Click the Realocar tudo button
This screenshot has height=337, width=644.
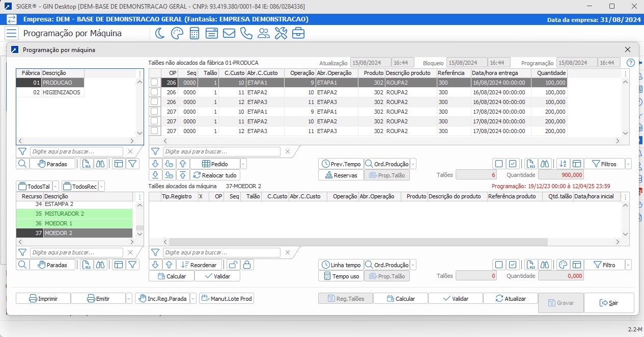click(215, 175)
